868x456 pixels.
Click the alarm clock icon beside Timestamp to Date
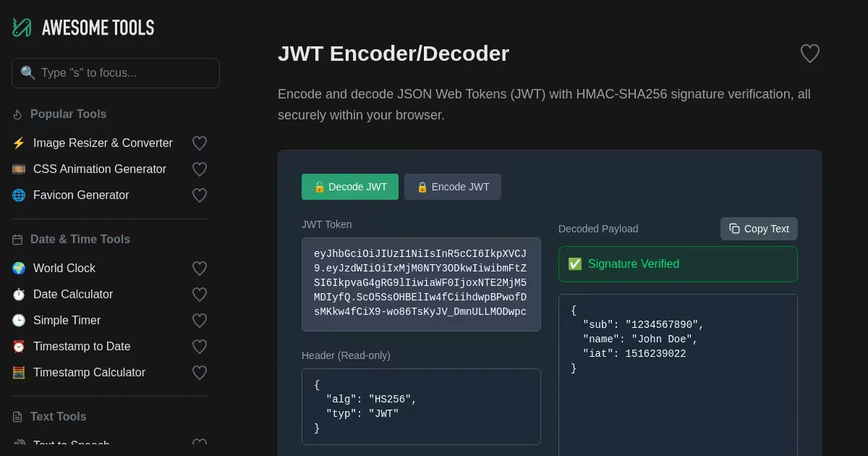(19, 347)
